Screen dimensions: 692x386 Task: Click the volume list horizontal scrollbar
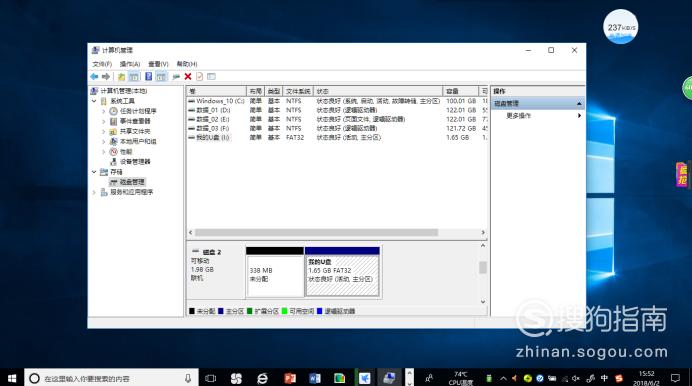click(x=316, y=232)
